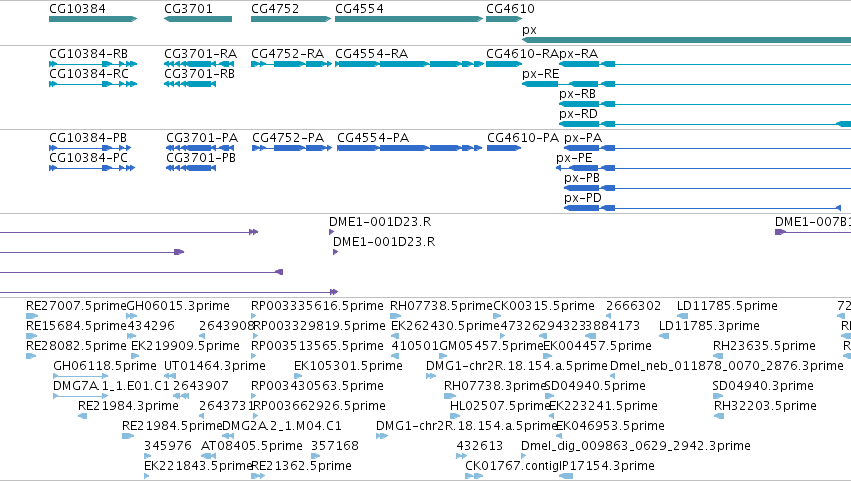Click the RE21362.5prime EST label
This screenshot has width=851, height=481.
coord(301,466)
